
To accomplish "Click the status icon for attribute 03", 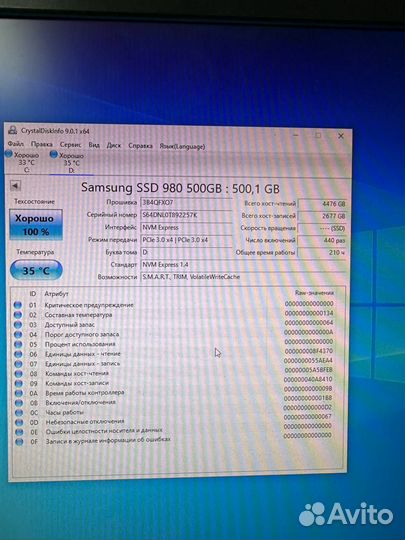I will (x=18, y=324).
